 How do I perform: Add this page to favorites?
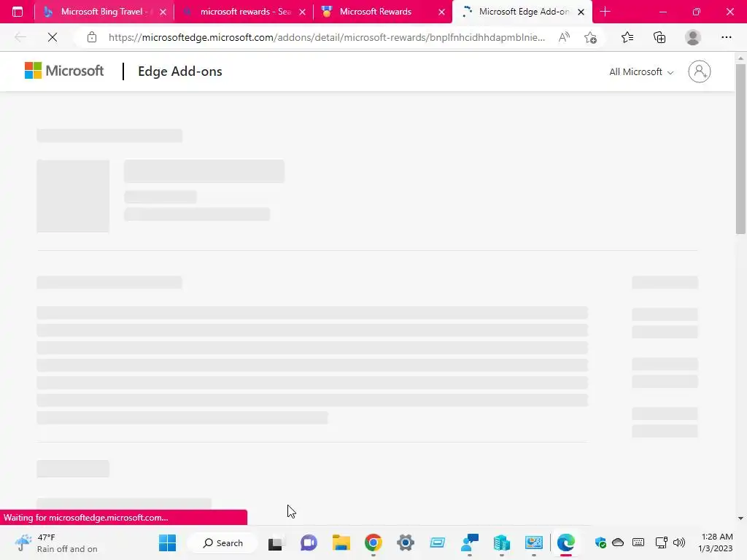590,37
